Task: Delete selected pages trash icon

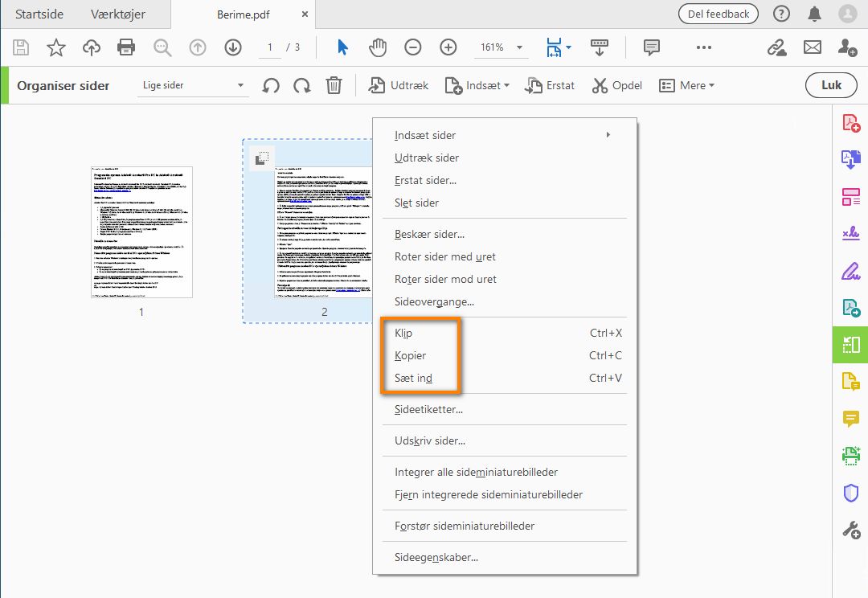Action: [x=334, y=86]
